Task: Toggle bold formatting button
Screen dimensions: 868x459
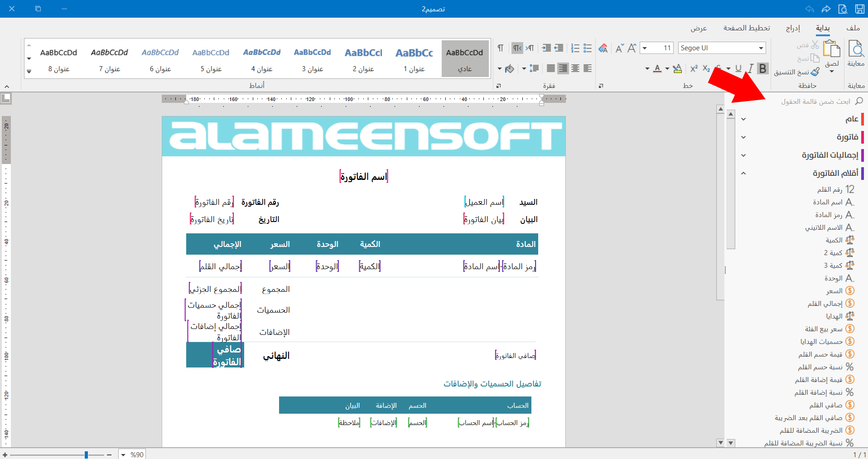Action: [763, 68]
